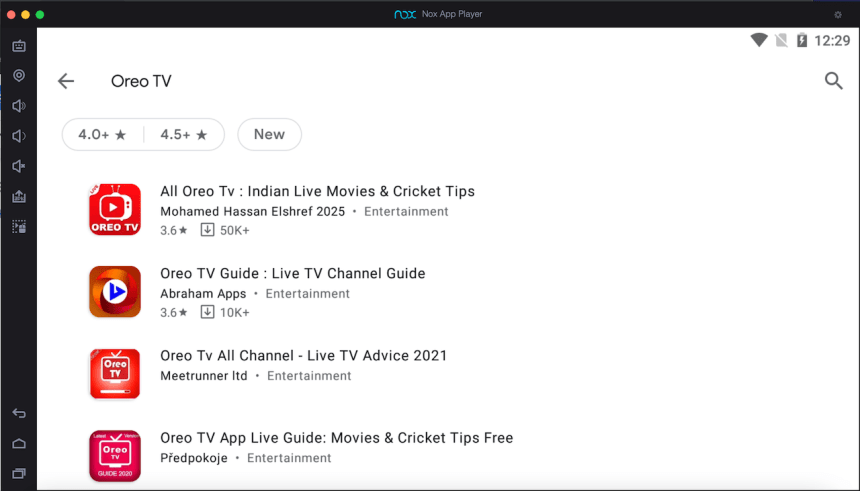Click the Nox App Player title text
The image size is (860, 491).
[x=452, y=14]
